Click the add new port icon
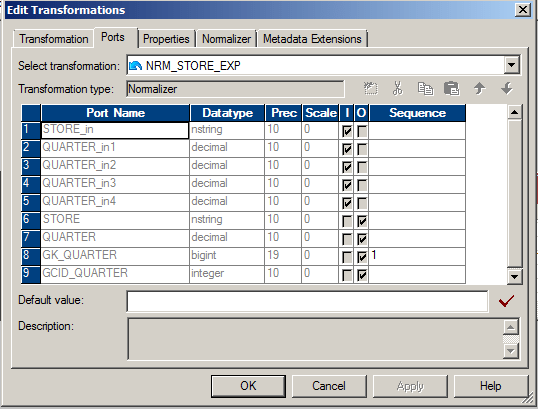Screen dimensions: 548x413 (x=370, y=89)
